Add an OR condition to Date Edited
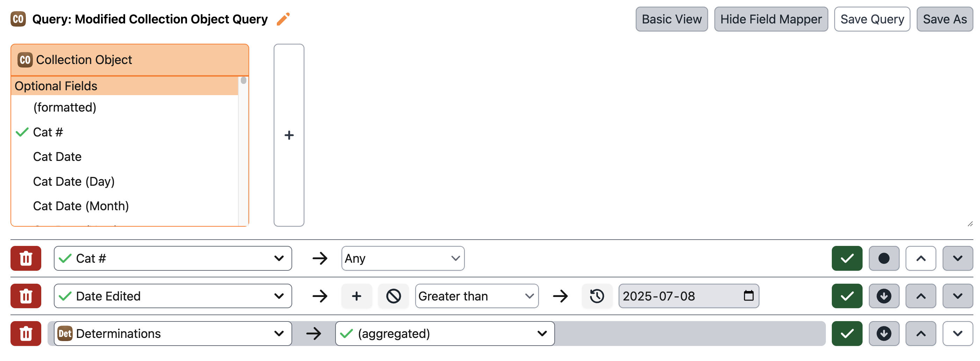 [x=356, y=296]
